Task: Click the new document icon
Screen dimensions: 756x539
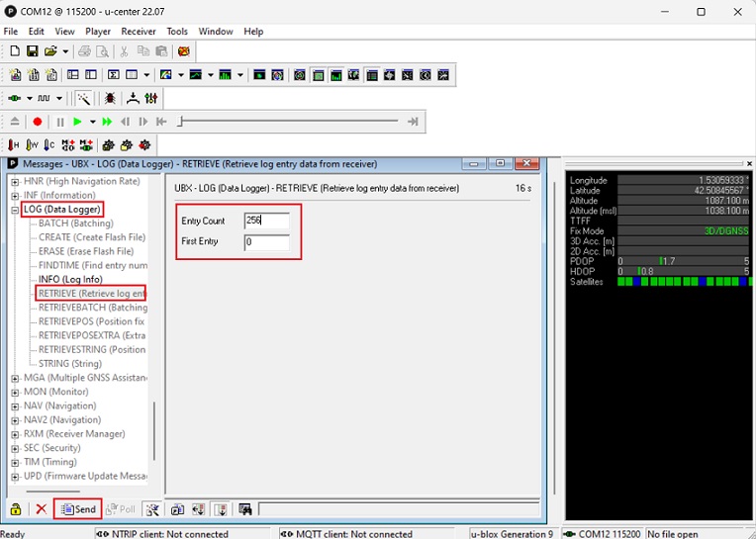Action: [15, 51]
